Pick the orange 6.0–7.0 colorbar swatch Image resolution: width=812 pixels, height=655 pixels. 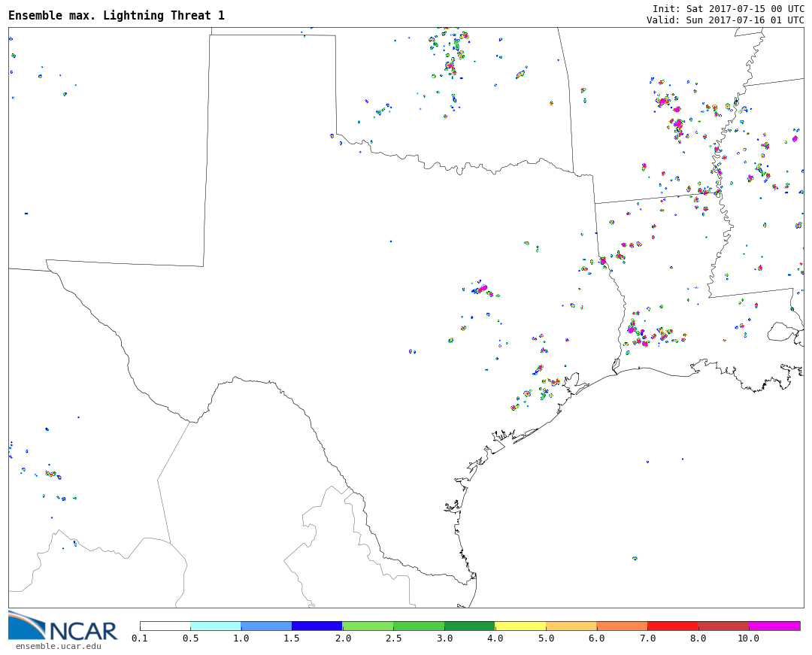[622, 626]
